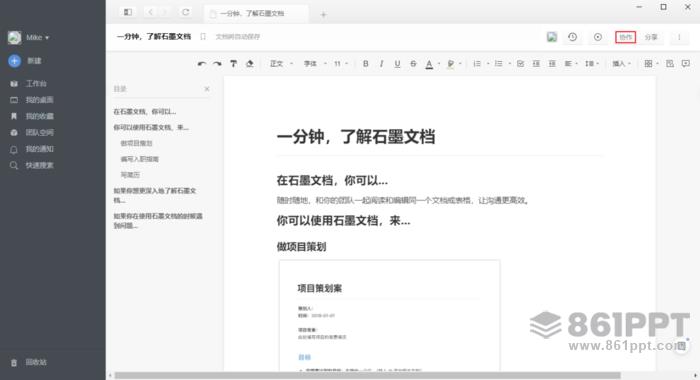700x380 pixels.
Task: Click the 分享 share button
Action: pos(651,37)
